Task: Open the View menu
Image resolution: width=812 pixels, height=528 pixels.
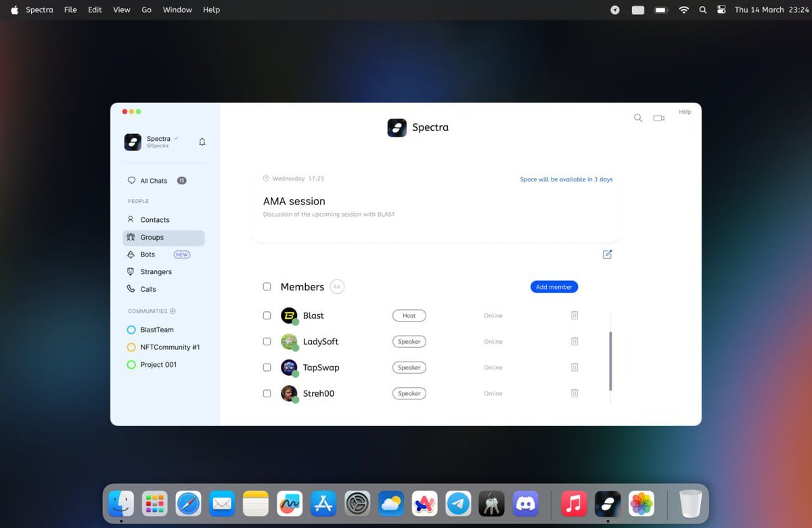Action: [122, 9]
